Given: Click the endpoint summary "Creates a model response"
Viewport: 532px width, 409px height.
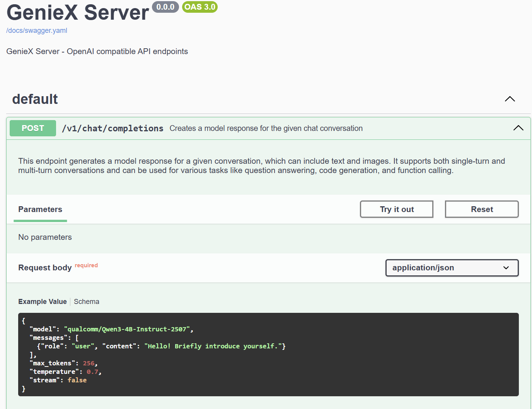Looking at the screenshot, I should [x=266, y=128].
